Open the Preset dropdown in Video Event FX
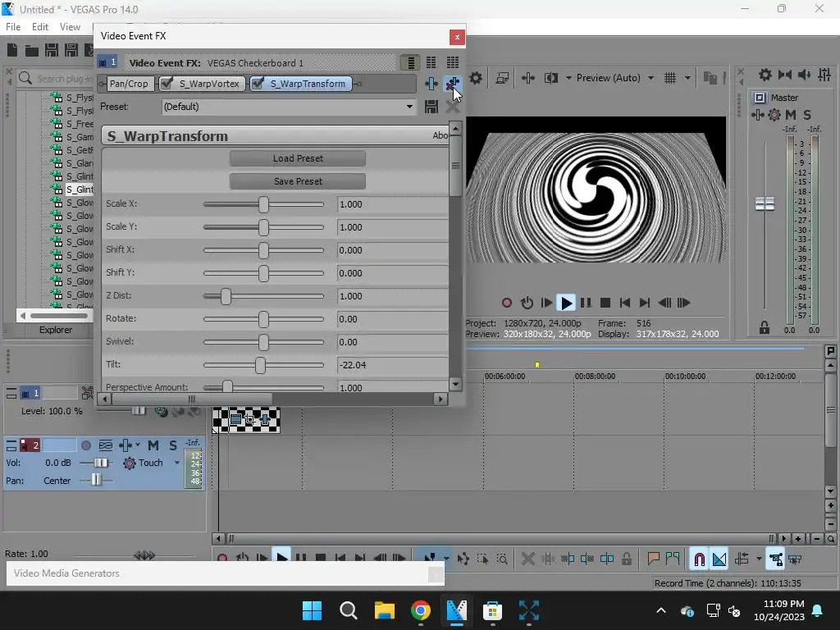Image resolution: width=840 pixels, height=630 pixels. point(409,107)
